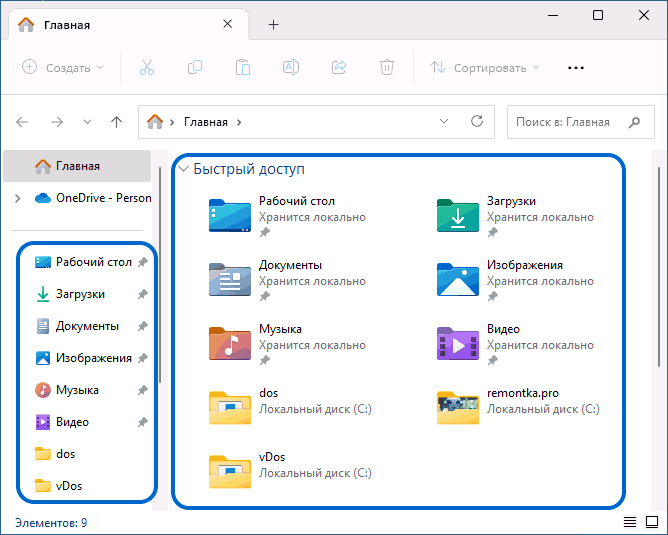The width and height of the screenshot is (668, 535).
Task: Open recent locations dropdown arrow
Action: coord(87,122)
